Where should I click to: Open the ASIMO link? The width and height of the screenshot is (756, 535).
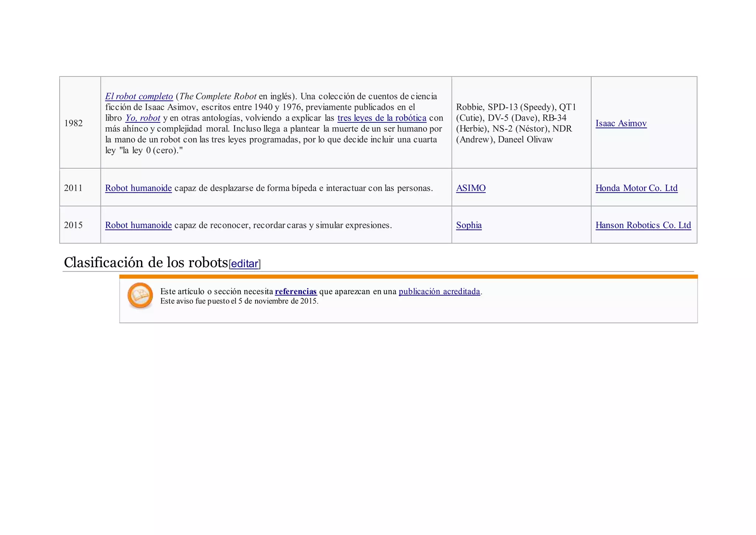(x=471, y=188)
